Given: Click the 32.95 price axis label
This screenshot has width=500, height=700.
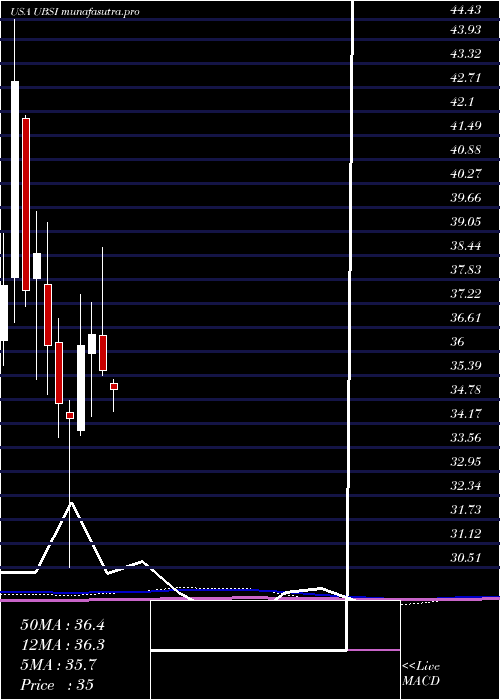Looking at the screenshot, I should [465, 462].
